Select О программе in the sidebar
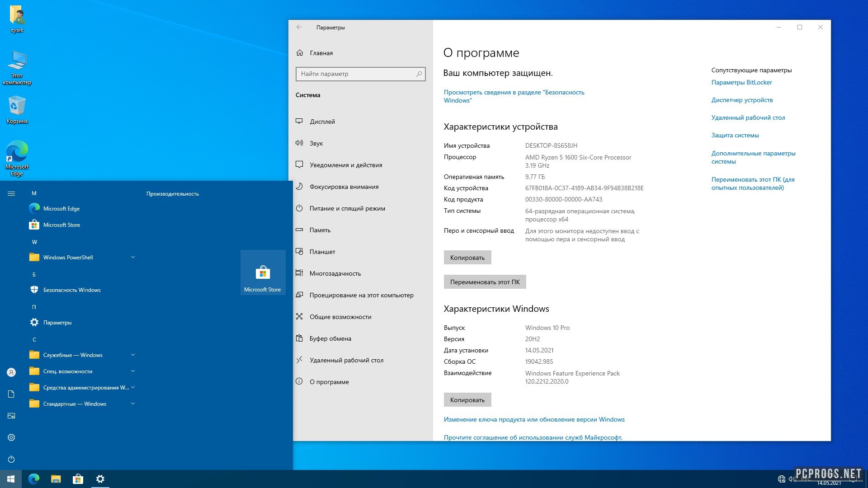The height and width of the screenshot is (488, 868). pyautogui.click(x=361, y=382)
